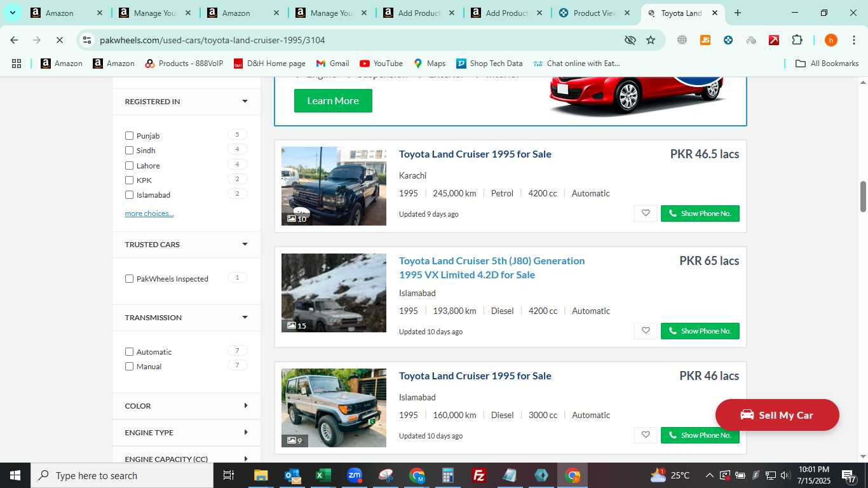Click the vertical page scrollbar thumb

click(863, 197)
